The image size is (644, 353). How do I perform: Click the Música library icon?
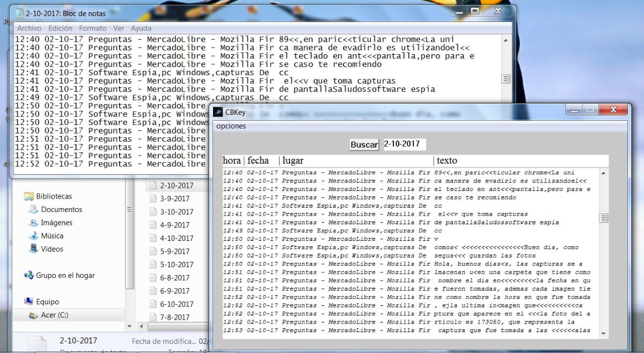pos(34,236)
